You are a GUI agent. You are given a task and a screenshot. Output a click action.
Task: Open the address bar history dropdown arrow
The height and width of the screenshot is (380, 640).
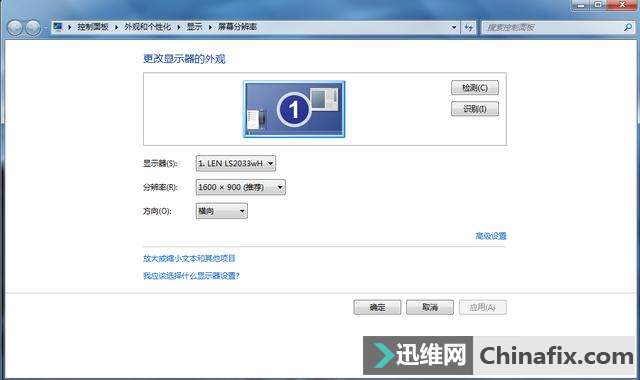click(x=454, y=27)
